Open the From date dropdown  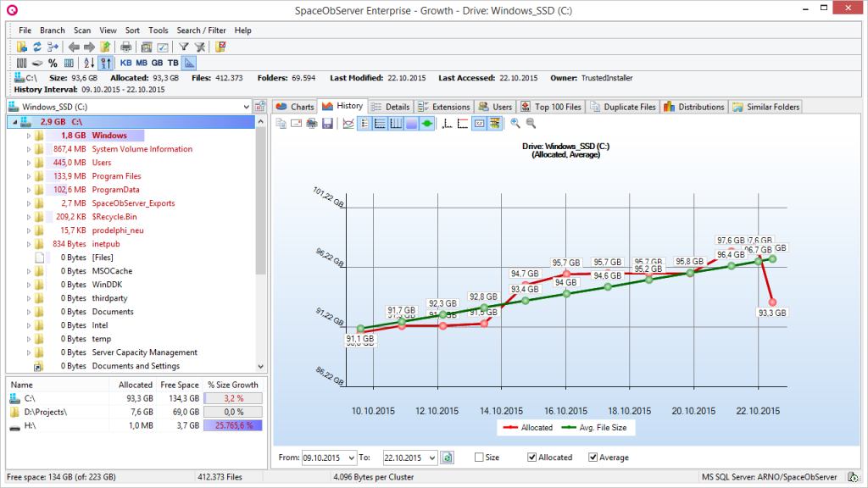(352, 458)
